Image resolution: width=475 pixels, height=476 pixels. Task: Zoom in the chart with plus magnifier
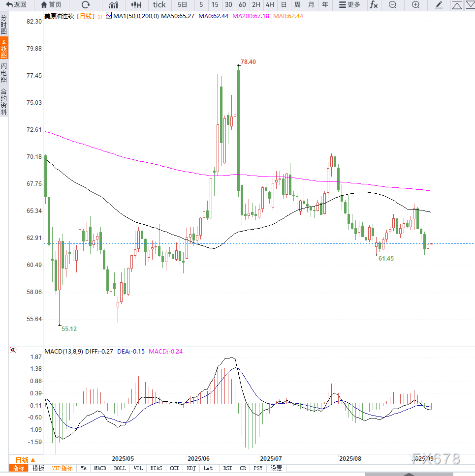(415, 5)
